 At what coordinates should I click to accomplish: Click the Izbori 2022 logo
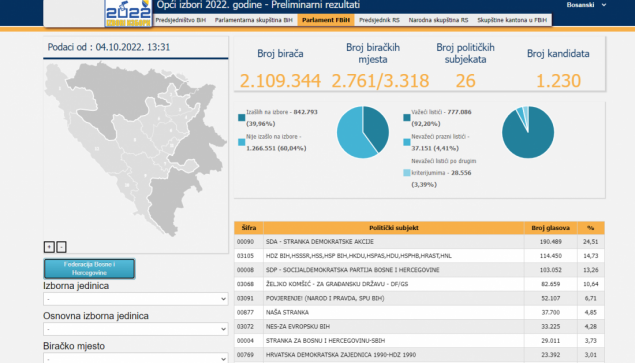[x=128, y=13]
